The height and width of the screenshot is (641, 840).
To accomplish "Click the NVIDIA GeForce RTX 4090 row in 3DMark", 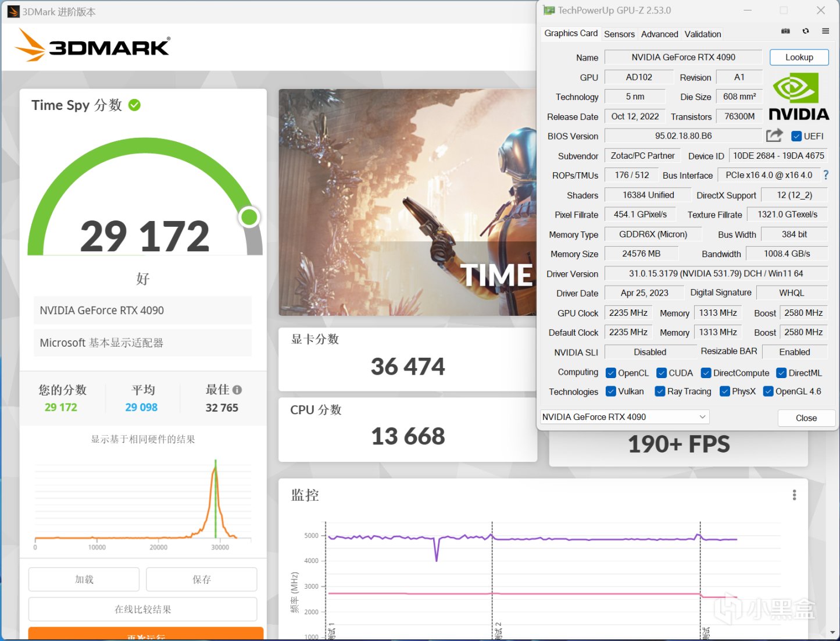I will tap(143, 311).
